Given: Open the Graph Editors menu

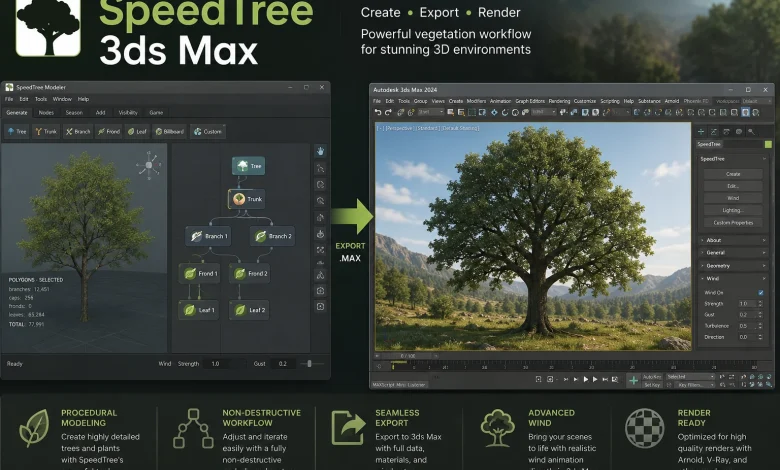Looking at the screenshot, I should point(530,101).
